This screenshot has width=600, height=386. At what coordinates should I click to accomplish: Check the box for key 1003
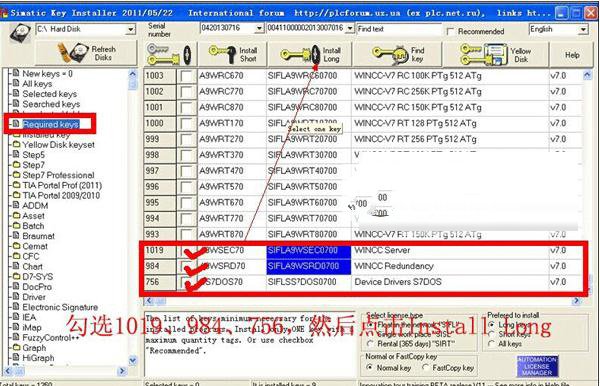187,76
